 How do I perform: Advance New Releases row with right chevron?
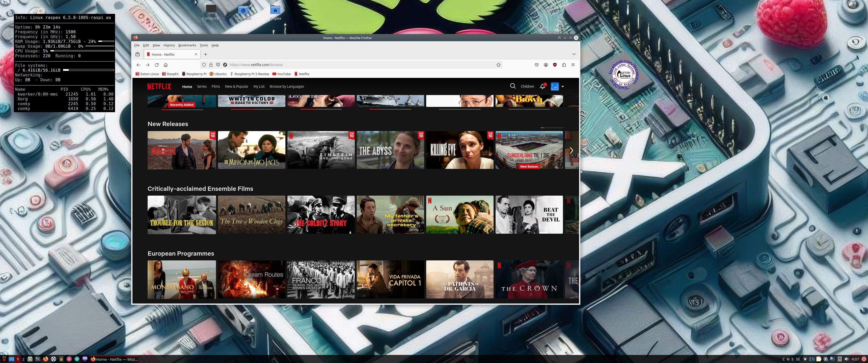(572, 150)
